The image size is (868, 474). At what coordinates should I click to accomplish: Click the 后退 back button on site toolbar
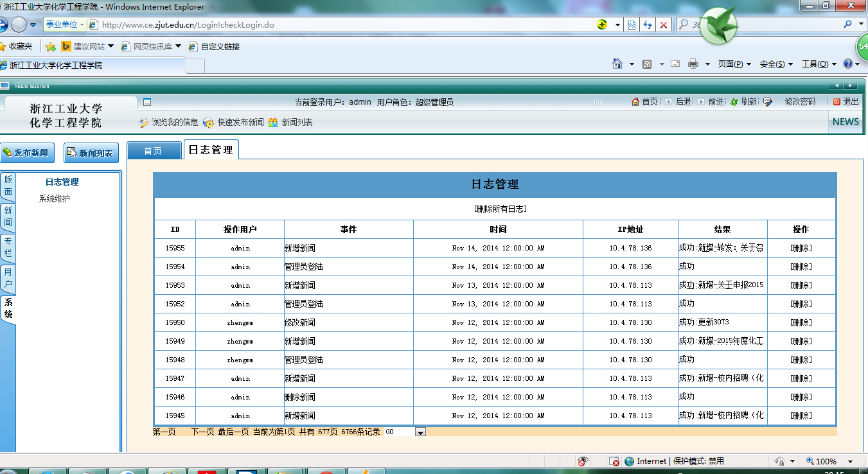click(678, 102)
